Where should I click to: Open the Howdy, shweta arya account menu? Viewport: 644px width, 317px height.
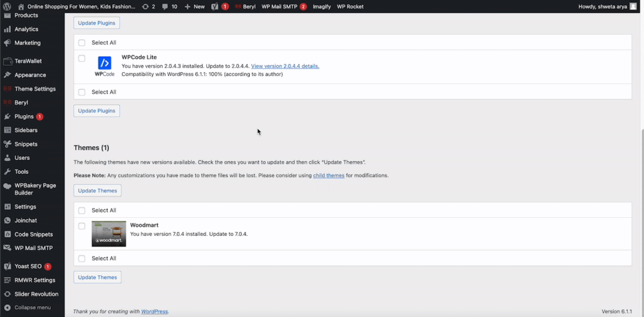(607, 6)
